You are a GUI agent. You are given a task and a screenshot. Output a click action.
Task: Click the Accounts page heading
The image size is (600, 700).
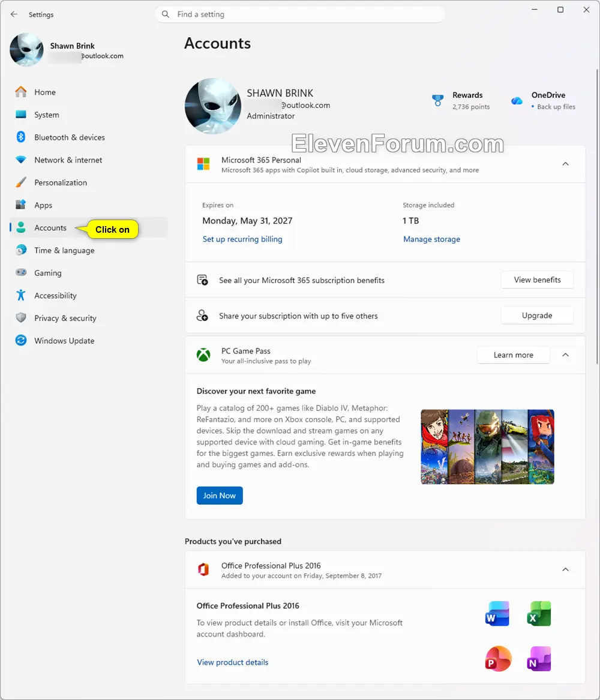(217, 43)
